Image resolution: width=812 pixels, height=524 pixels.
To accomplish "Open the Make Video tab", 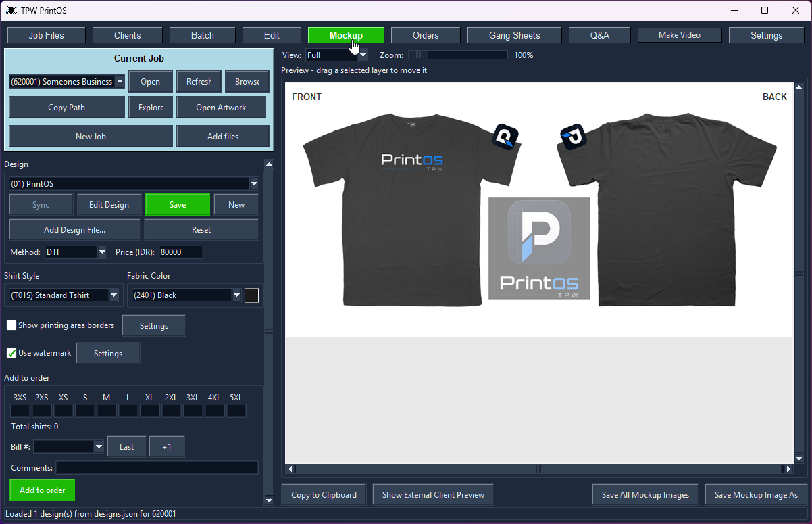I will point(680,35).
